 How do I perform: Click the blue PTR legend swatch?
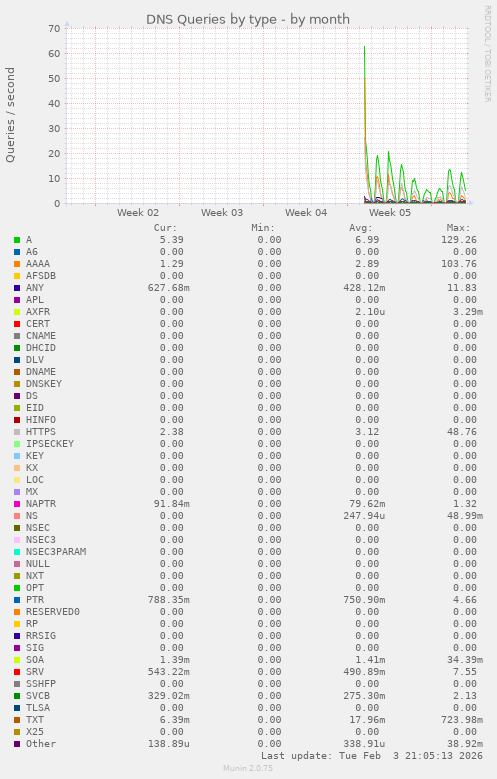point(17,600)
